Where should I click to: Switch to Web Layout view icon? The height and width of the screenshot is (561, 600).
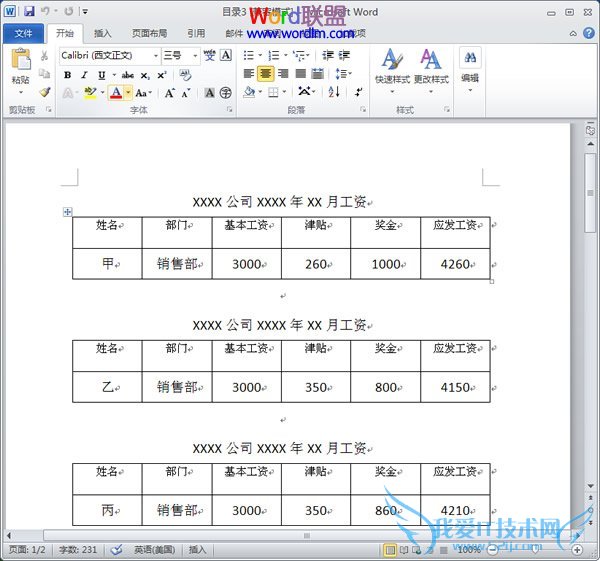[417, 550]
